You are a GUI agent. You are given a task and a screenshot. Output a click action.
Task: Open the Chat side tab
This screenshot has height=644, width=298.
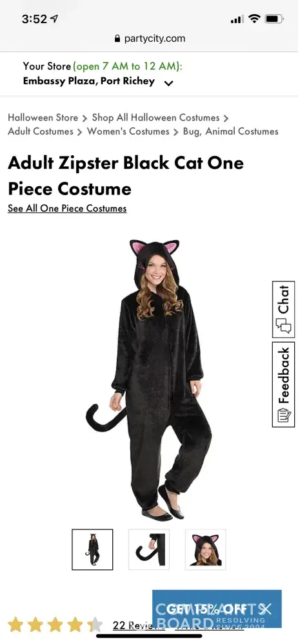pyautogui.click(x=284, y=309)
